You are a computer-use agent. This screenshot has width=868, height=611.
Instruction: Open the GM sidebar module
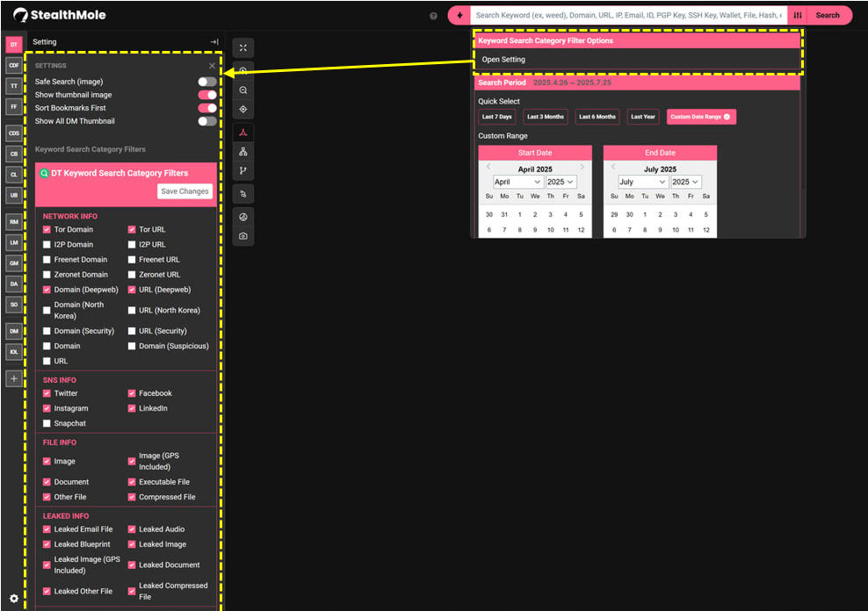pos(14,263)
